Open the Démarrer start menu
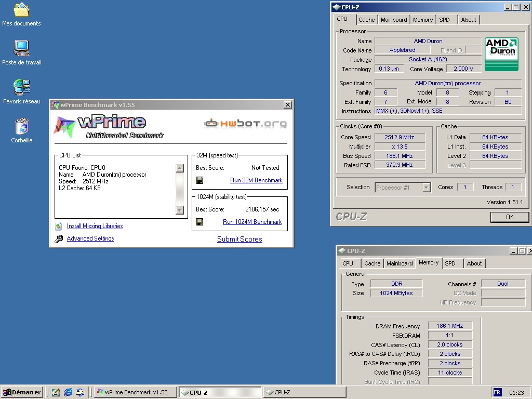532x399 pixels. tap(22, 392)
